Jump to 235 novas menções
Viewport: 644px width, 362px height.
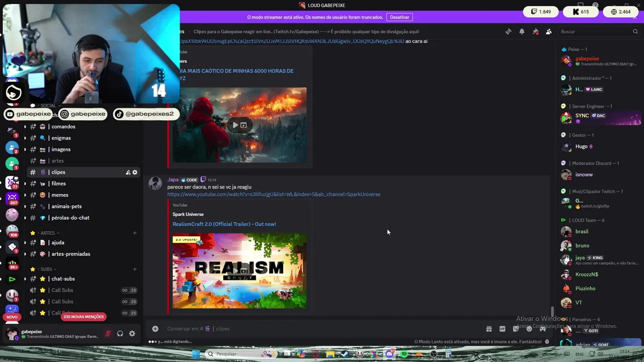pyautogui.click(x=84, y=317)
